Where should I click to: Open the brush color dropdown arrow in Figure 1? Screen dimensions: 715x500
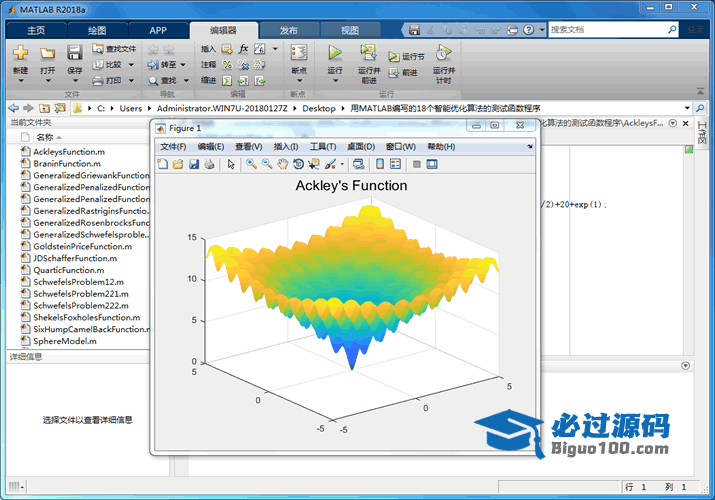pyautogui.click(x=342, y=165)
